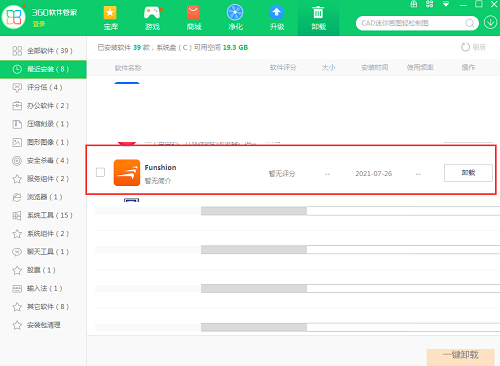
Task: Click the 一键卸载 button at the bottom
Action: coord(461,356)
